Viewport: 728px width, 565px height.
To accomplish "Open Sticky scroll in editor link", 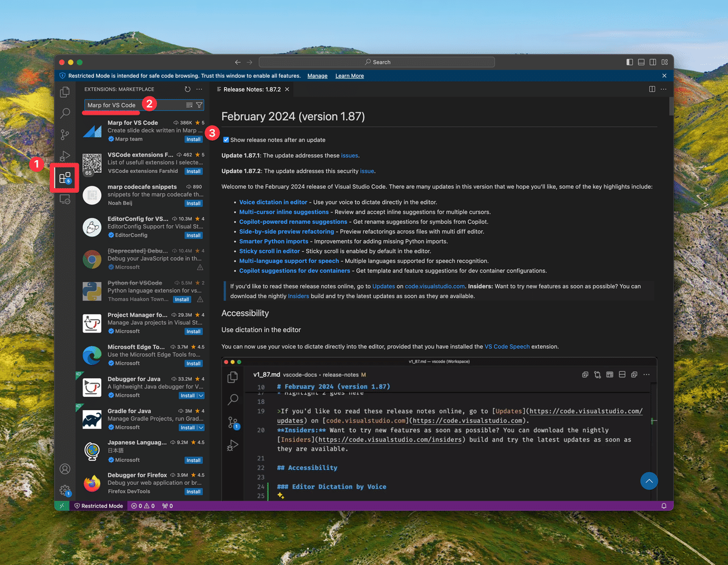I will pyautogui.click(x=269, y=251).
